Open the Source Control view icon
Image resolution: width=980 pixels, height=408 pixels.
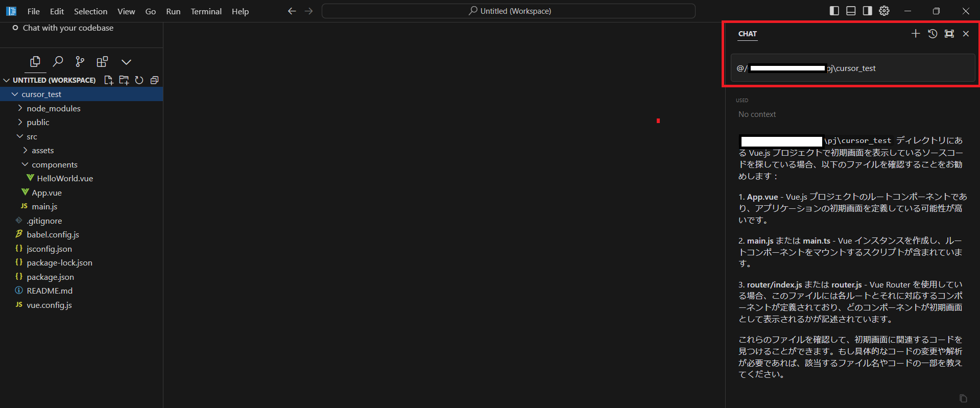[80, 62]
